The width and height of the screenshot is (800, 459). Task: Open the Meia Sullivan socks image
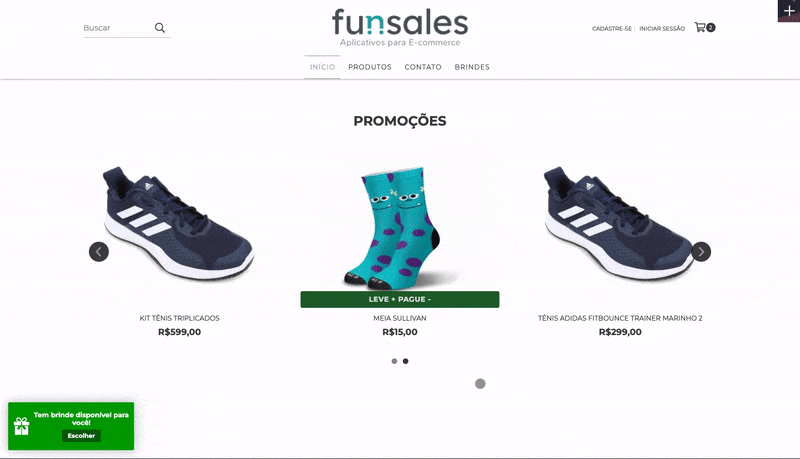400,227
